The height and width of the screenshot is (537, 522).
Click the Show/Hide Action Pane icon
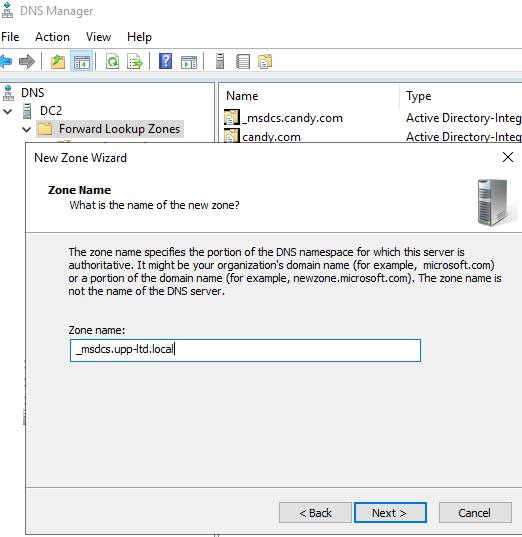click(x=189, y=62)
